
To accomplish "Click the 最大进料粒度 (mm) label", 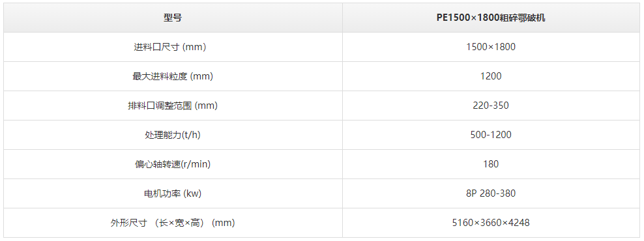I will point(173,76).
